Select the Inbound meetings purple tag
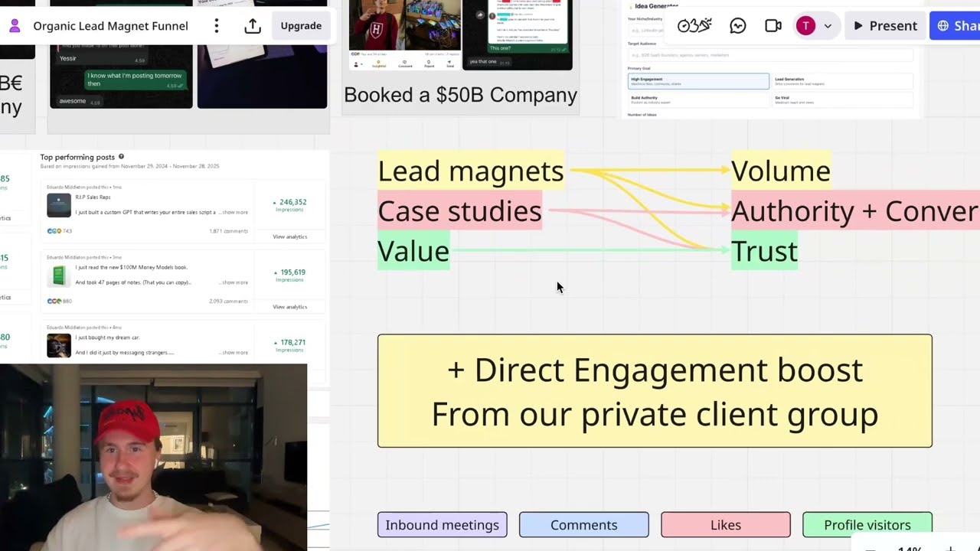Image resolution: width=980 pixels, height=551 pixels. tap(442, 525)
